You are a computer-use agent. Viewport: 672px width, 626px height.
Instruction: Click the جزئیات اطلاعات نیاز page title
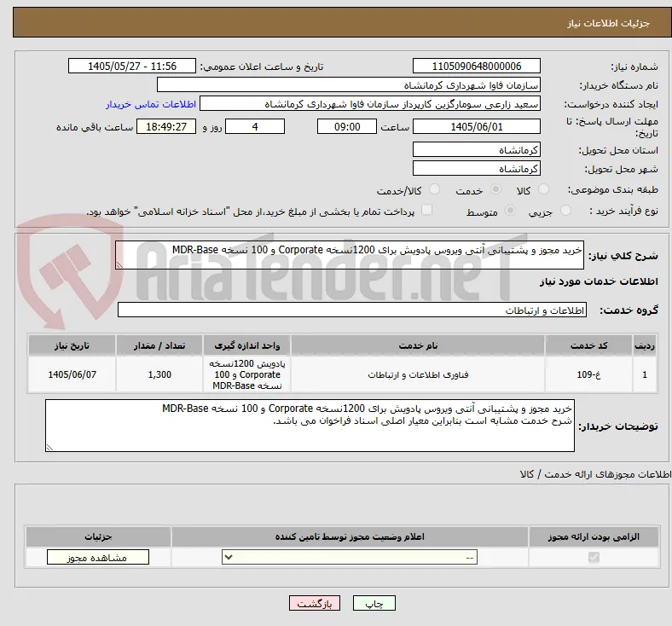(x=609, y=23)
